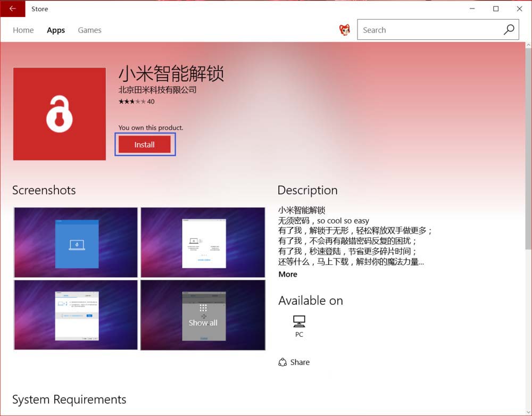532x416 pixels.
Task: Click the Screenshots section heading
Action: 44,190
